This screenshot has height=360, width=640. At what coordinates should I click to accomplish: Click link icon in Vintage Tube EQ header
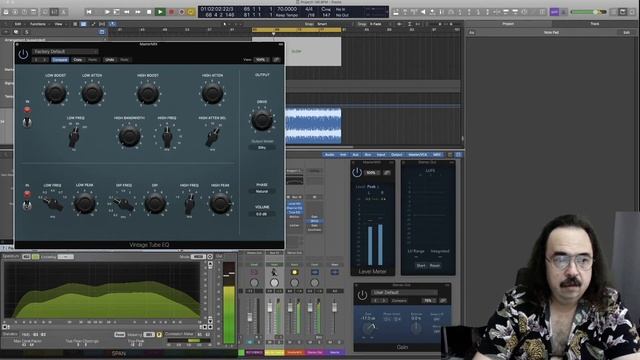(276, 60)
